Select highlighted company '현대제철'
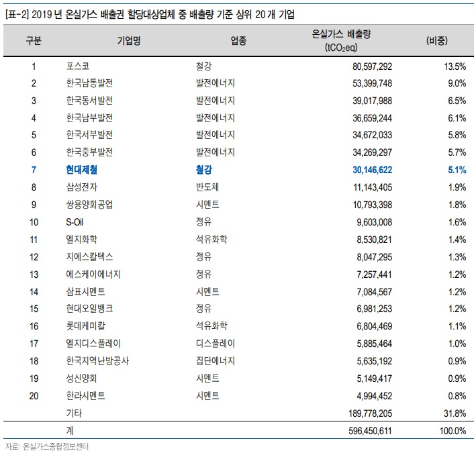The width and height of the screenshot is (476, 453). point(82,170)
